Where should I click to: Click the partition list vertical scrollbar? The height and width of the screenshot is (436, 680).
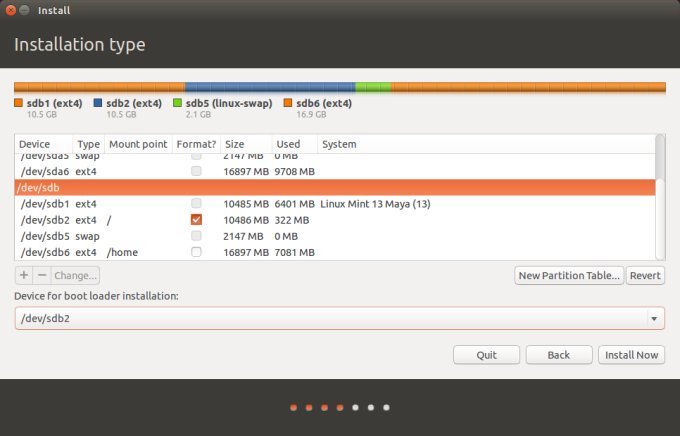click(x=659, y=200)
